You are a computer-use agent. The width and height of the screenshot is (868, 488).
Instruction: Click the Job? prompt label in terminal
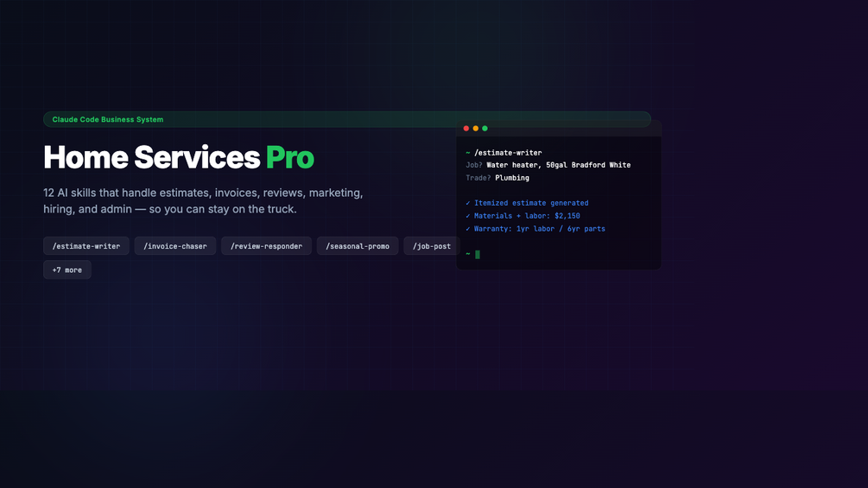pyautogui.click(x=474, y=165)
